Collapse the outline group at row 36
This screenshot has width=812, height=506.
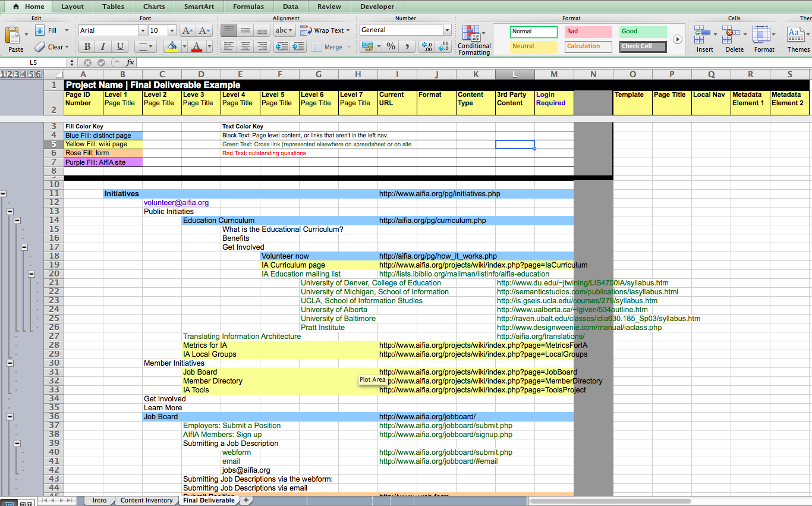[10, 417]
